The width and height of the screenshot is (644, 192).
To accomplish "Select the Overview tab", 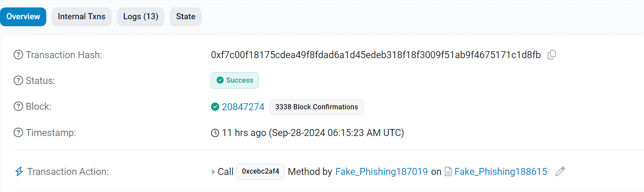I will pyautogui.click(x=23, y=17).
